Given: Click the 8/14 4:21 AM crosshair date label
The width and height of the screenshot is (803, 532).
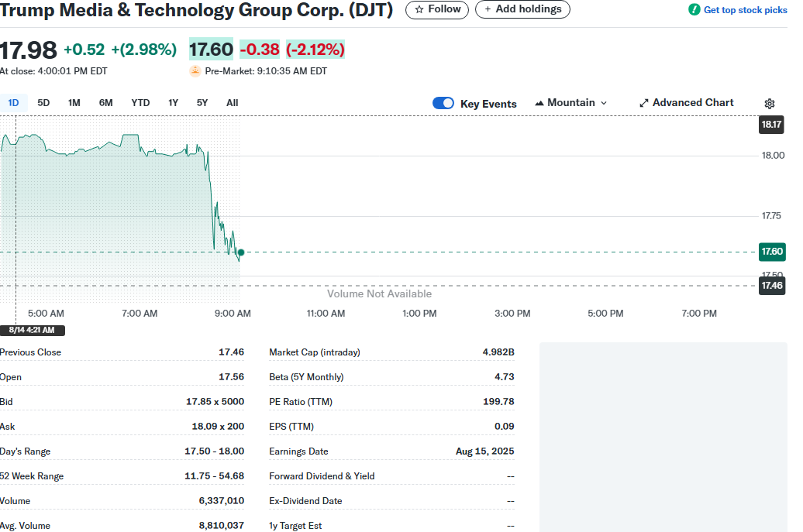Looking at the screenshot, I should click(33, 331).
